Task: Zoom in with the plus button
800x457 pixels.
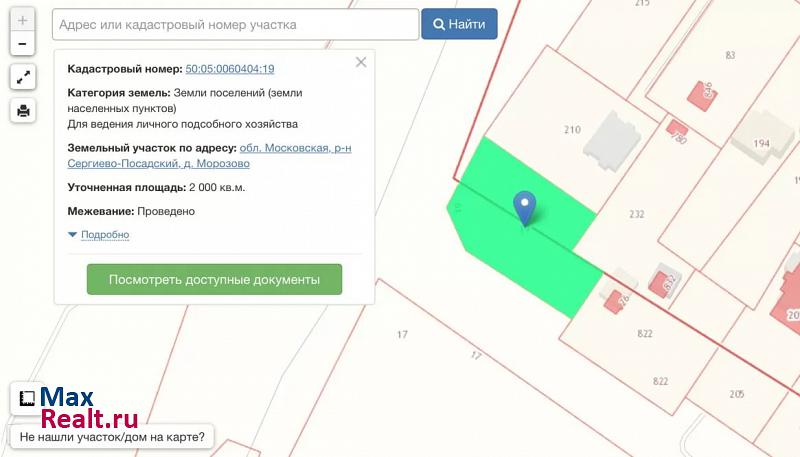Action: (22, 20)
